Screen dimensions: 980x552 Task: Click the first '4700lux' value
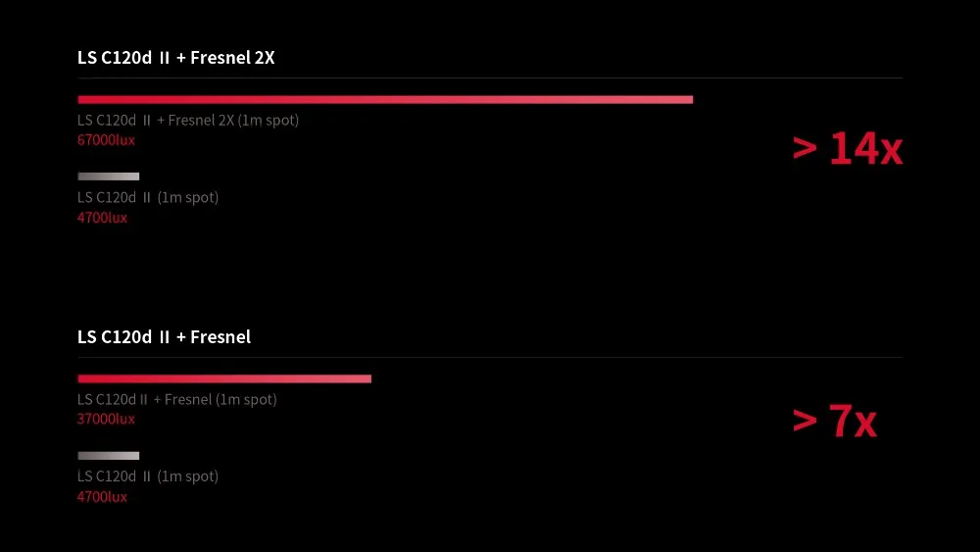[x=103, y=218]
